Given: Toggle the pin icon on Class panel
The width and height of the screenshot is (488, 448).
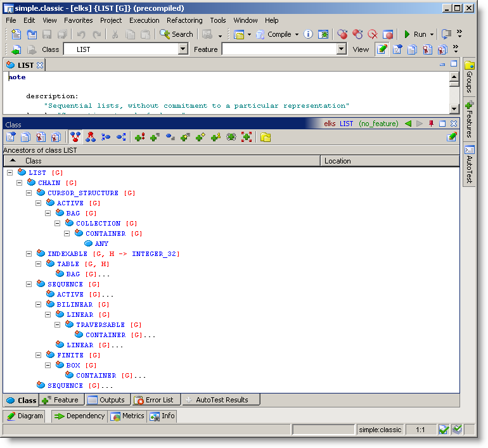Looking at the screenshot, I should (x=432, y=124).
